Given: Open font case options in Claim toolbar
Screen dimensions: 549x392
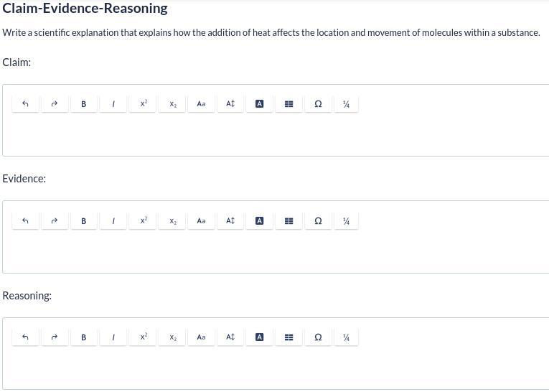Looking at the screenshot, I should point(201,104).
